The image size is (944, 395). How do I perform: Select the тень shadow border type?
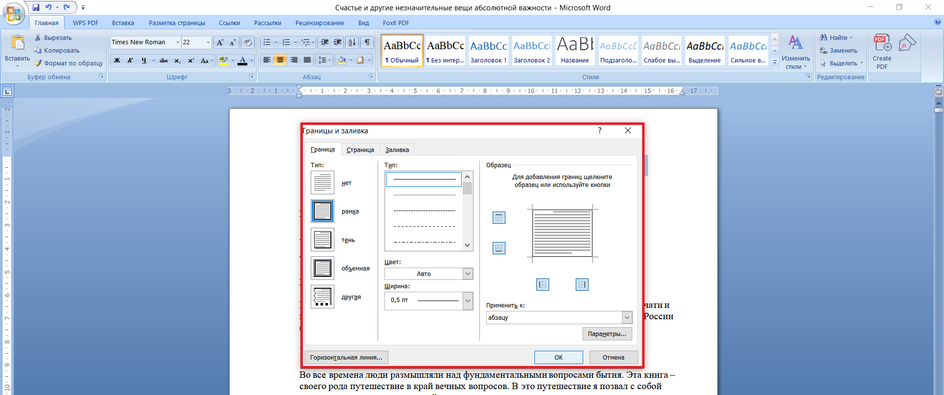pyautogui.click(x=323, y=240)
